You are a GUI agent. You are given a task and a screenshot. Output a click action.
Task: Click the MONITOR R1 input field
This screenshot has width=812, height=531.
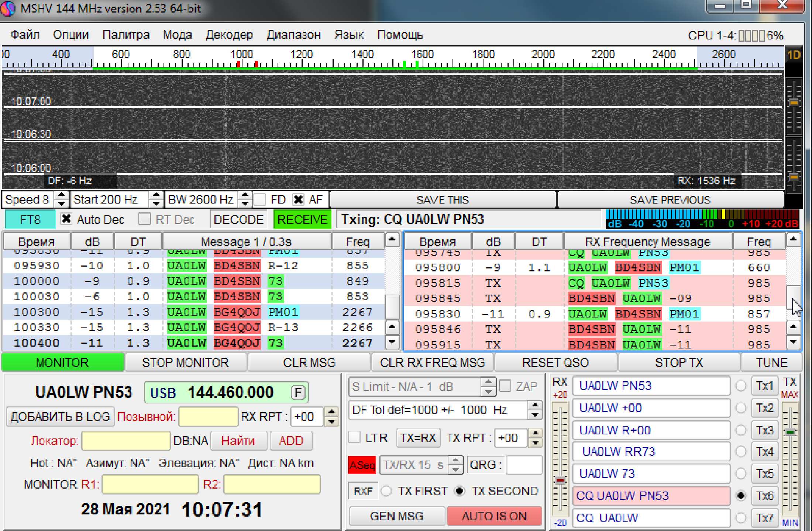click(x=151, y=484)
